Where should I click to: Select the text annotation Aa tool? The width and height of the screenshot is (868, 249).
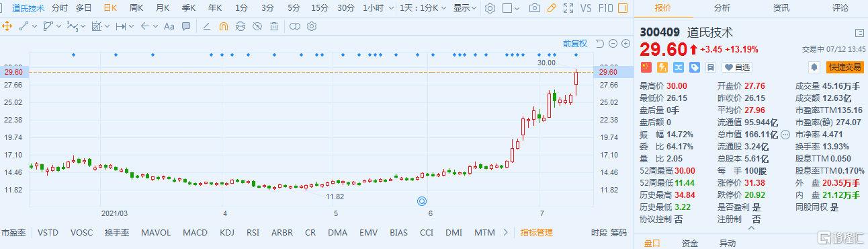169,26
